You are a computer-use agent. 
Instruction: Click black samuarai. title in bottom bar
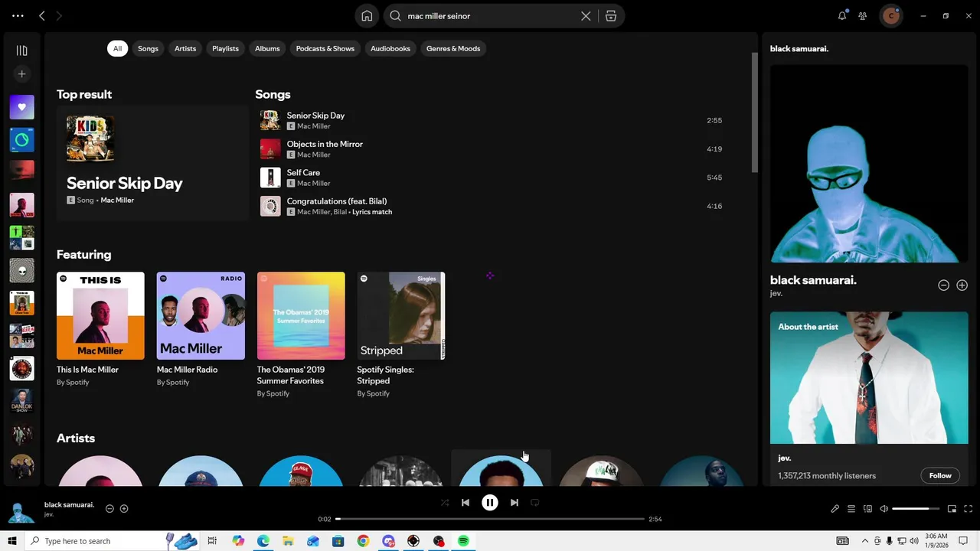coord(69,505)
